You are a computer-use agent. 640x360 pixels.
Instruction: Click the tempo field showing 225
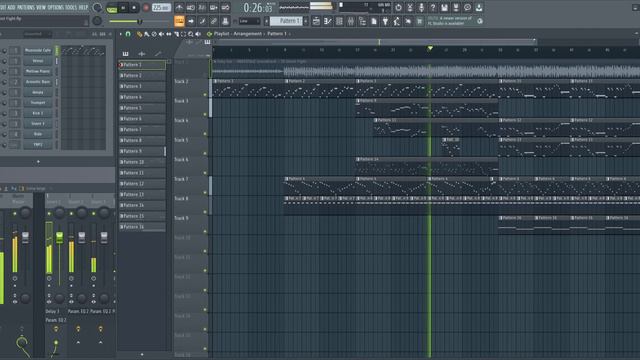[x=161, y=8]
